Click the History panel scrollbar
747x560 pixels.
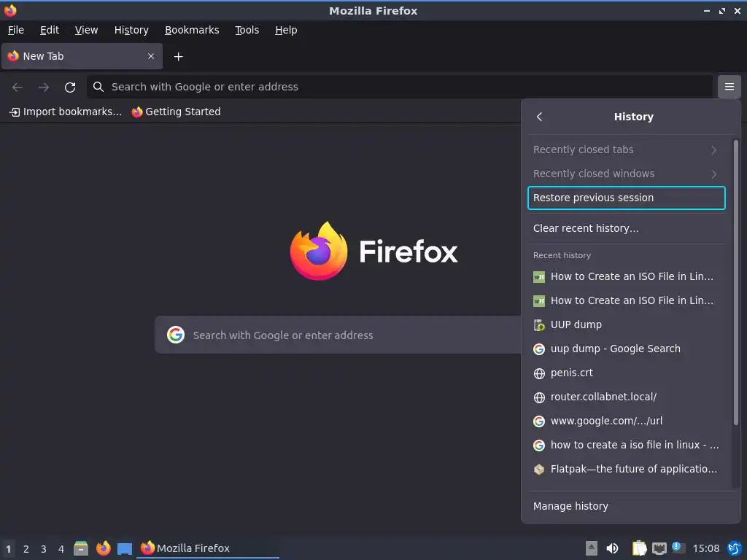(735, 282)
